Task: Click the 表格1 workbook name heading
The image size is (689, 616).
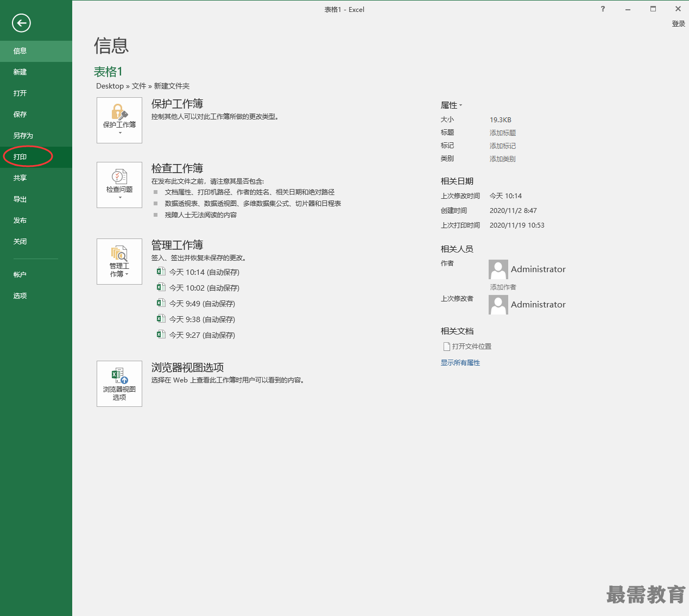Action: (109, 72)
